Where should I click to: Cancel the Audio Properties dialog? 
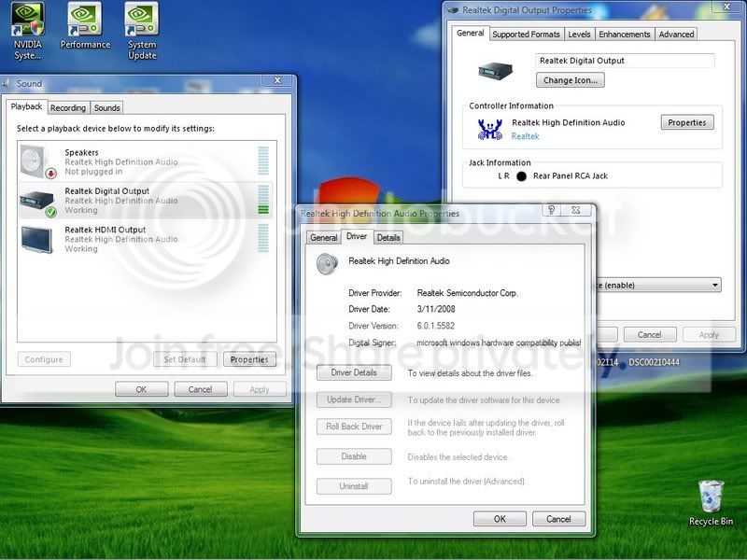click(x=558, y=519)
